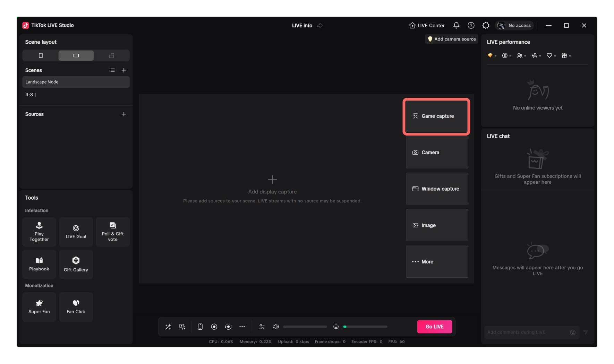Open the scenes list icon
Viewport: 614px width, 364px height.
112,70
